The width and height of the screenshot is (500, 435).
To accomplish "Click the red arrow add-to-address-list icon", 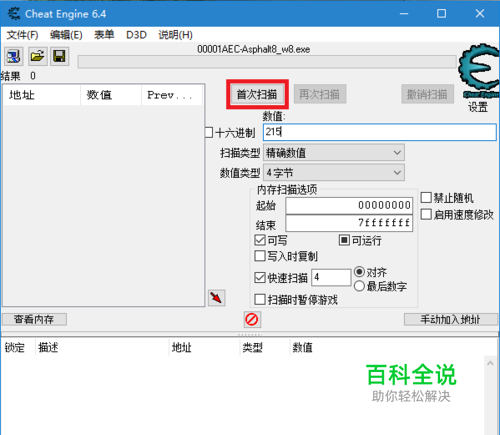I will click(217, 298).
